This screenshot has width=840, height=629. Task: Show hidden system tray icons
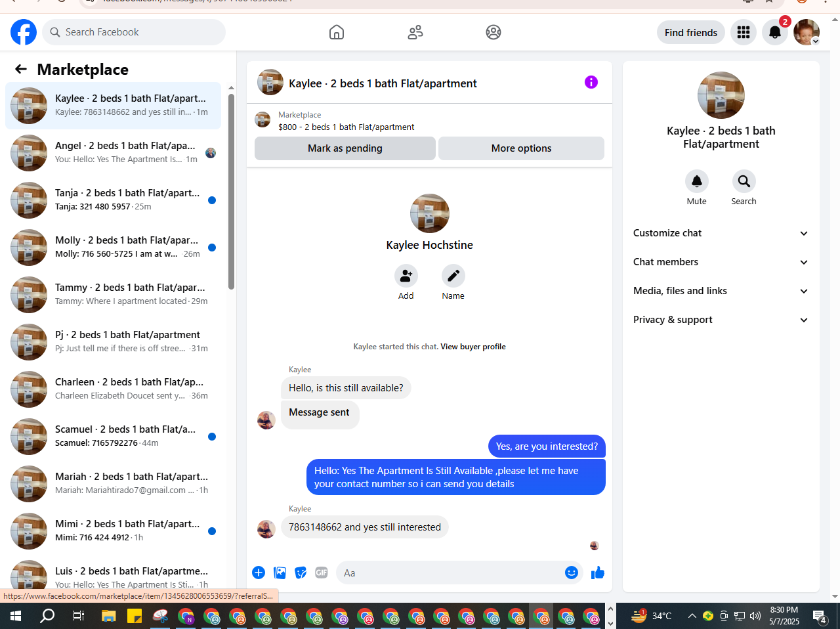pos(692,616)
